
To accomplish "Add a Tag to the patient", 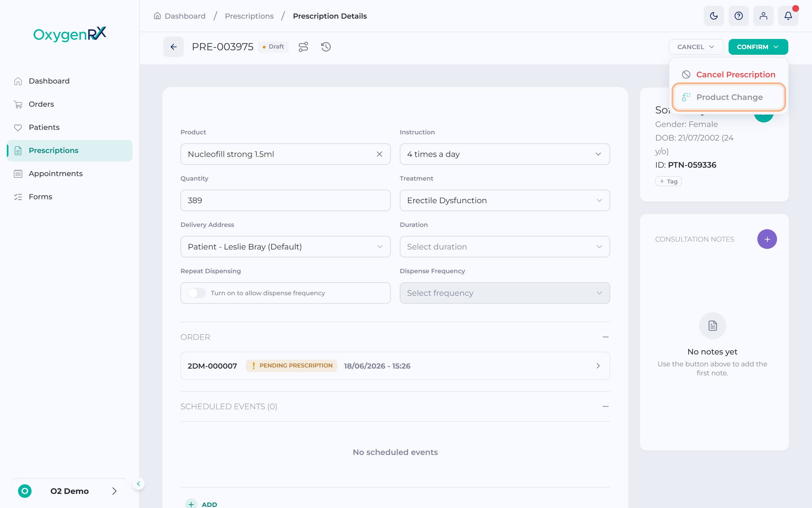I will [668, 181].
